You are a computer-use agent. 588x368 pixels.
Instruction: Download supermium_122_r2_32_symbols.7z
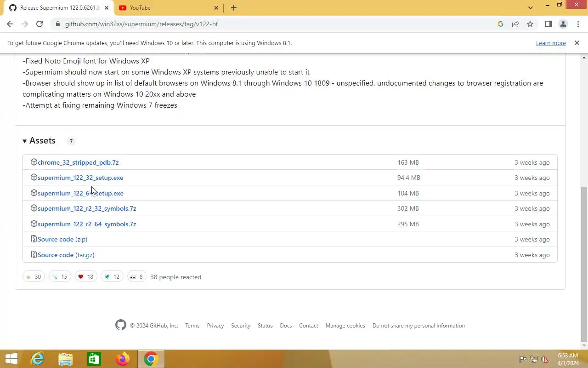tap(87, 208)
